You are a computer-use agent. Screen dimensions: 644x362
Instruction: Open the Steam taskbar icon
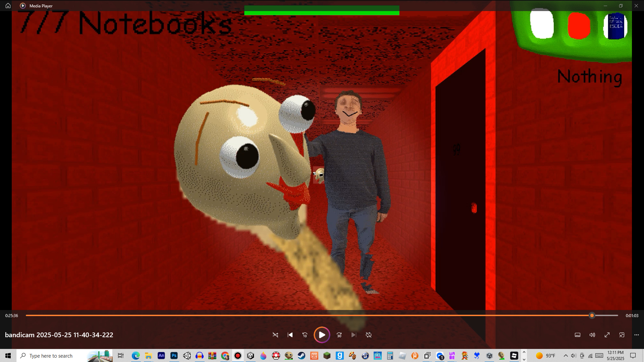[302, 356]
